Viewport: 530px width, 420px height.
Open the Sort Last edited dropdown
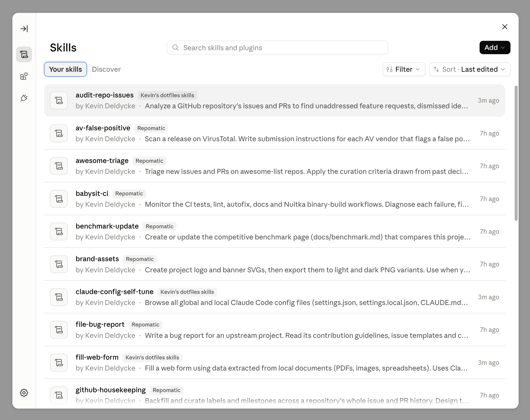470,69
